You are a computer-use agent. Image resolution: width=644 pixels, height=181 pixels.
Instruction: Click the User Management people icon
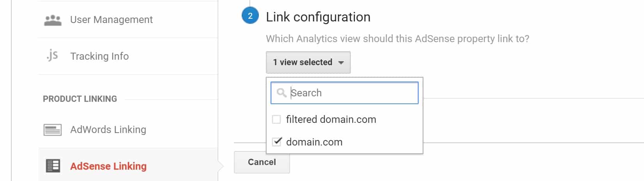point(53,20)
